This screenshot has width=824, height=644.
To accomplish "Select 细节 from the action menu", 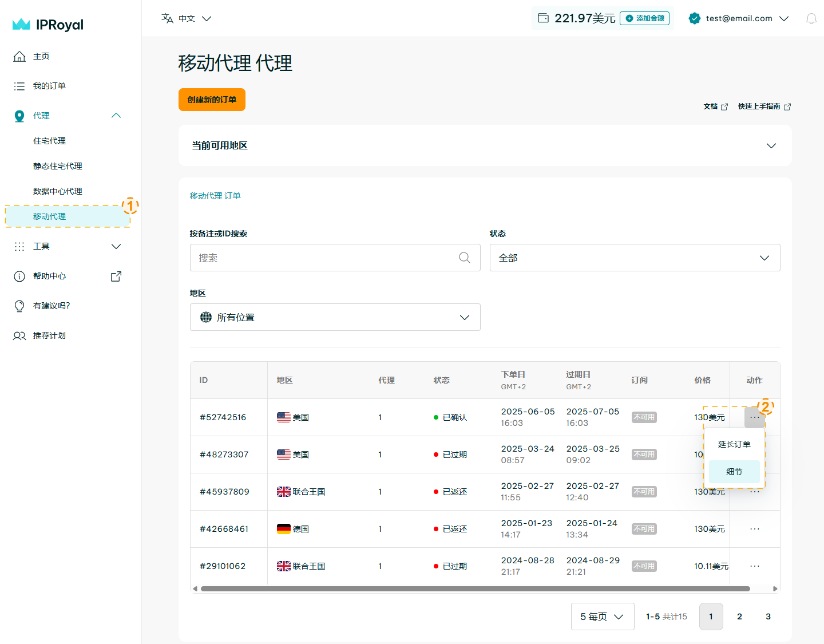I will coord(734,472).
